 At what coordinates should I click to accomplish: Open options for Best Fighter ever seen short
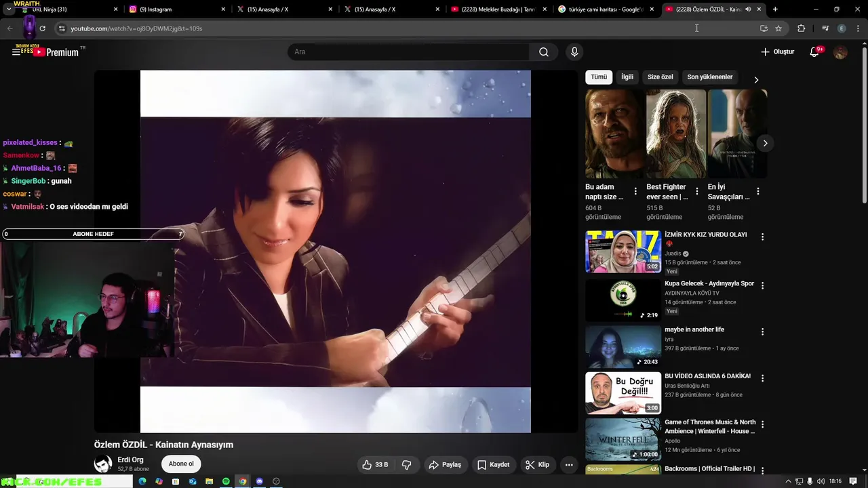coord(696,191)
